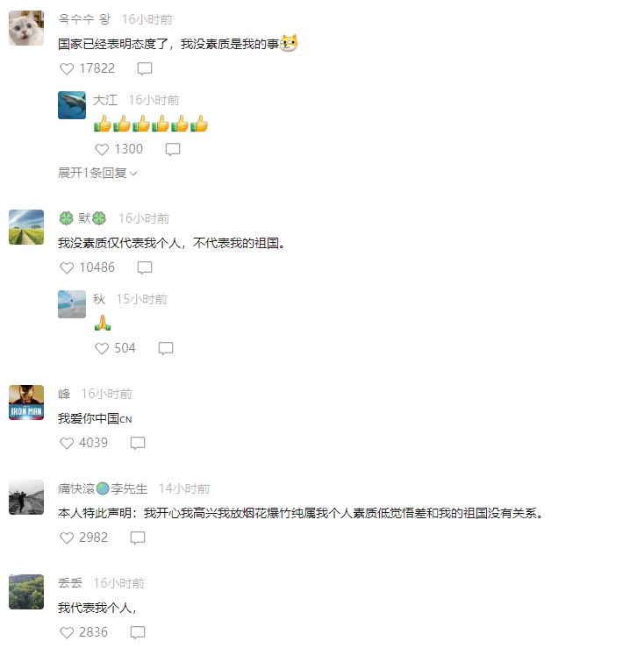Like 丢丢's comment with 2836 likes

(67, 632)
